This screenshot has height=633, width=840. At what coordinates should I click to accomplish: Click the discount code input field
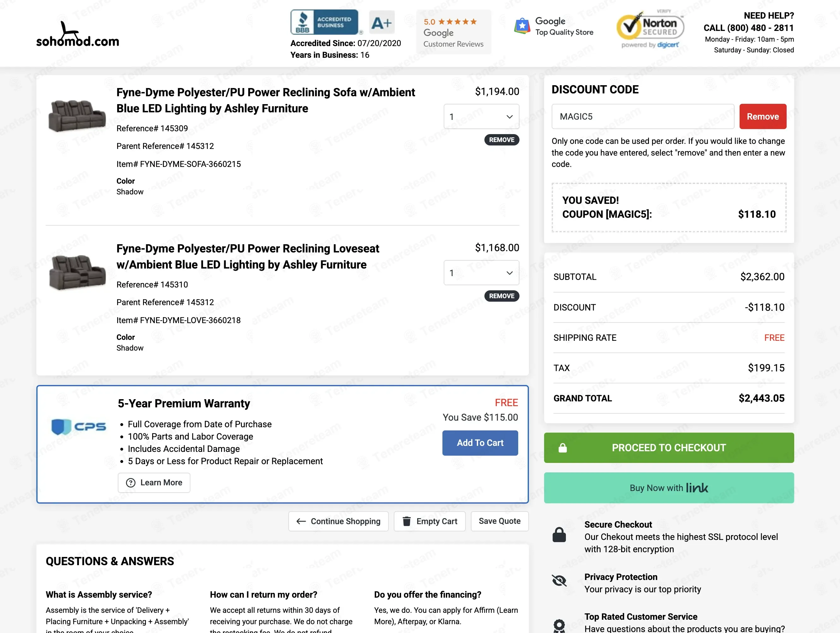[x=643, y=116]
